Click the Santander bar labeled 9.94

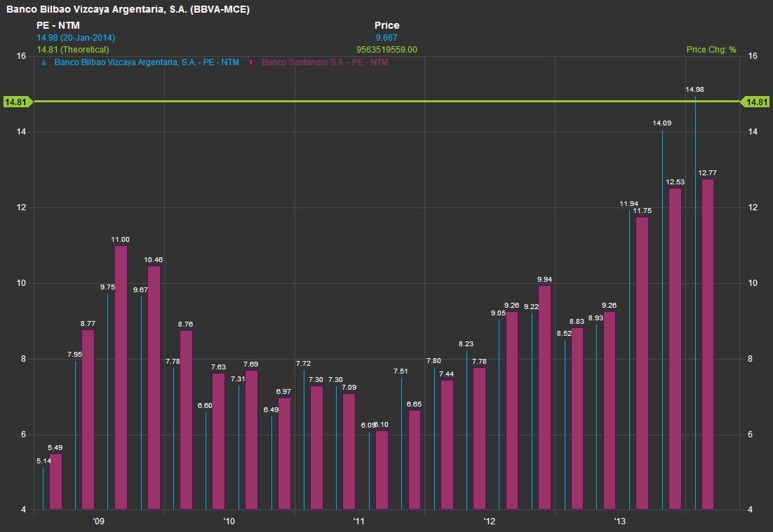(545, 397)
